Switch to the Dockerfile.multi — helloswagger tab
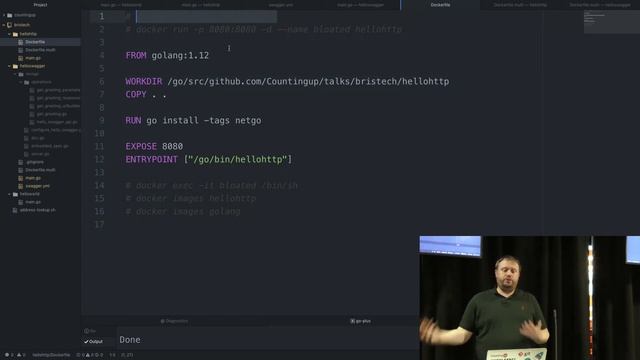Viewport: 640px width, 360px height. (x=600, y=5)
